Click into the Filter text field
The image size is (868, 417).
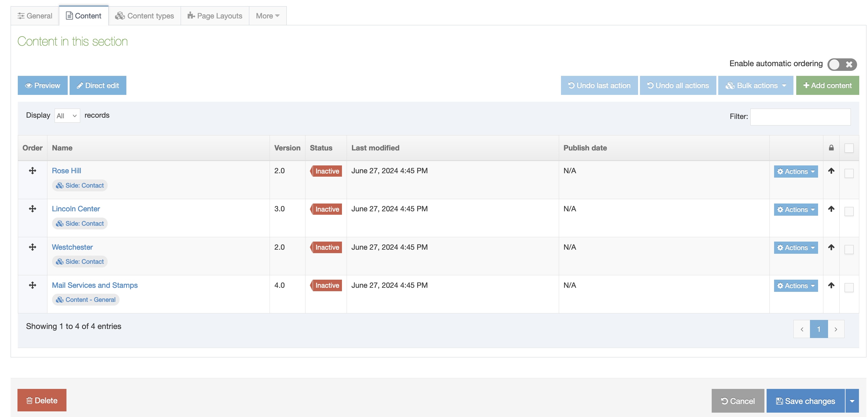click(800, 117)
